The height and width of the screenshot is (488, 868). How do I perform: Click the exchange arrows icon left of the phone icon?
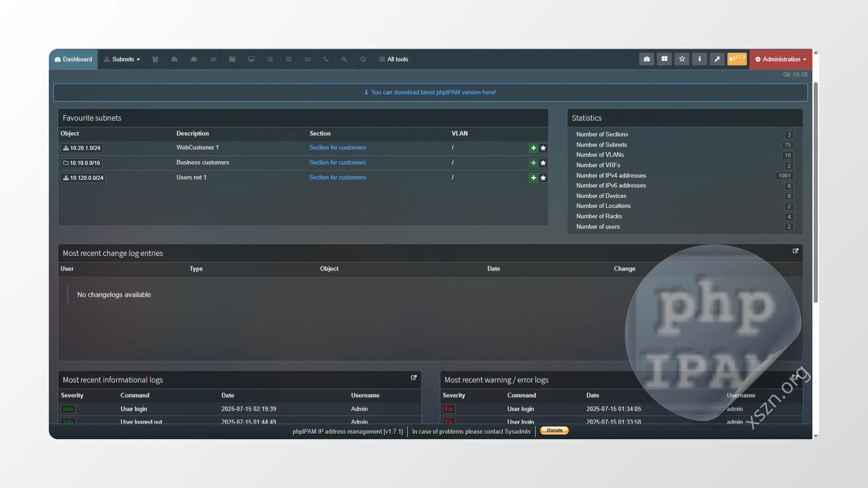[307, 59]
